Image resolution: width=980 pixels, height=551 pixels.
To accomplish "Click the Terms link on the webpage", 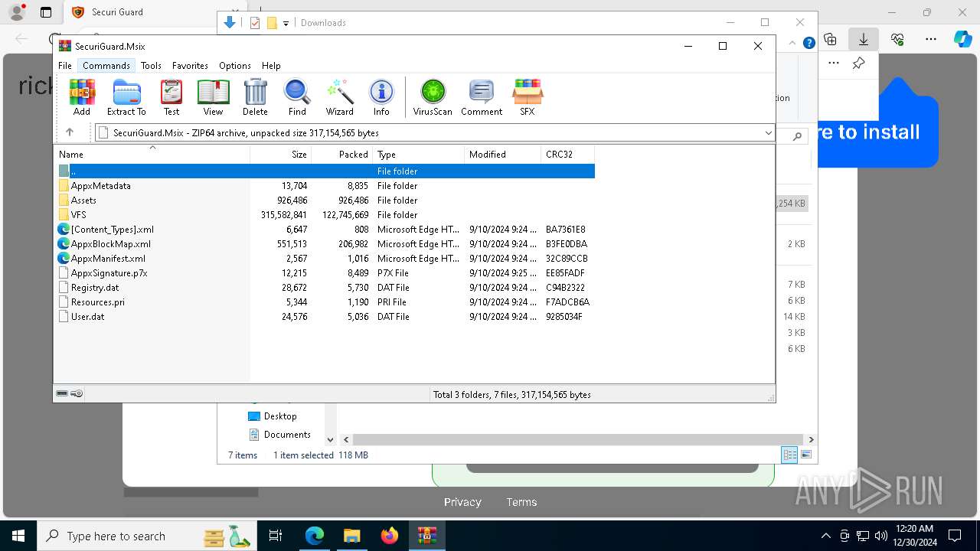I will tap(521, 502).
